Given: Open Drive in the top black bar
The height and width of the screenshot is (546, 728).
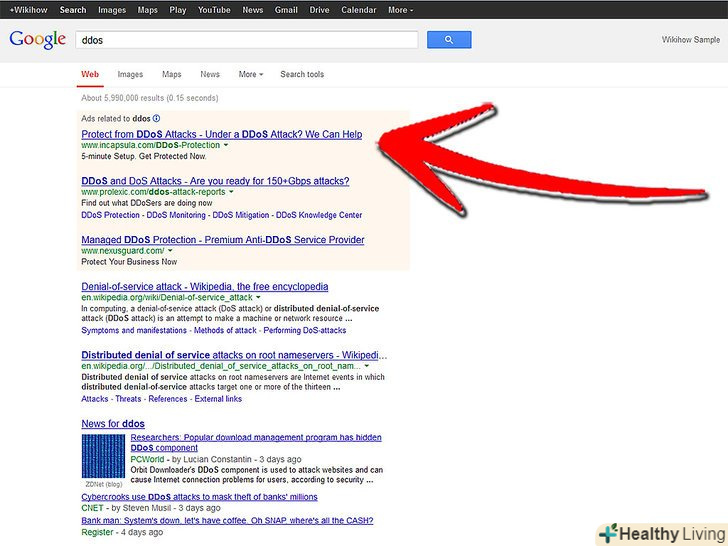Looking at the screenshot, I should tap(319, 10).
